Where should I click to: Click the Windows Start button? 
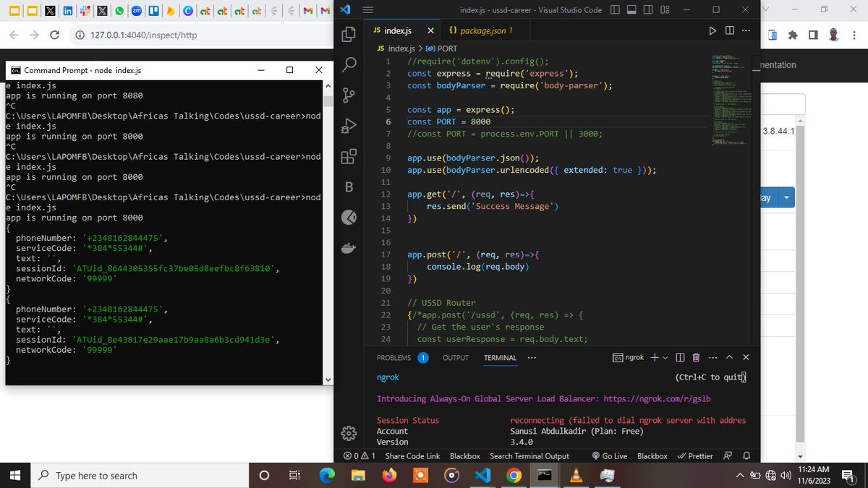pos(14,475)
